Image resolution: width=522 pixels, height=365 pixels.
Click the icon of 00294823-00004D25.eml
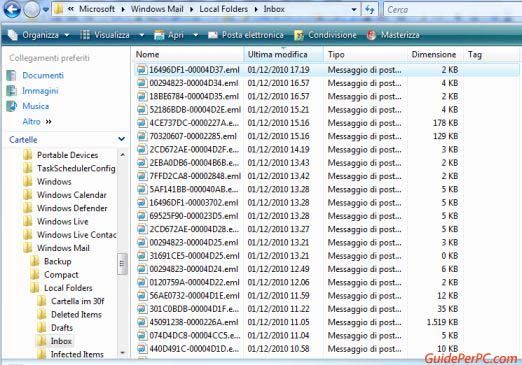(142, 242)
